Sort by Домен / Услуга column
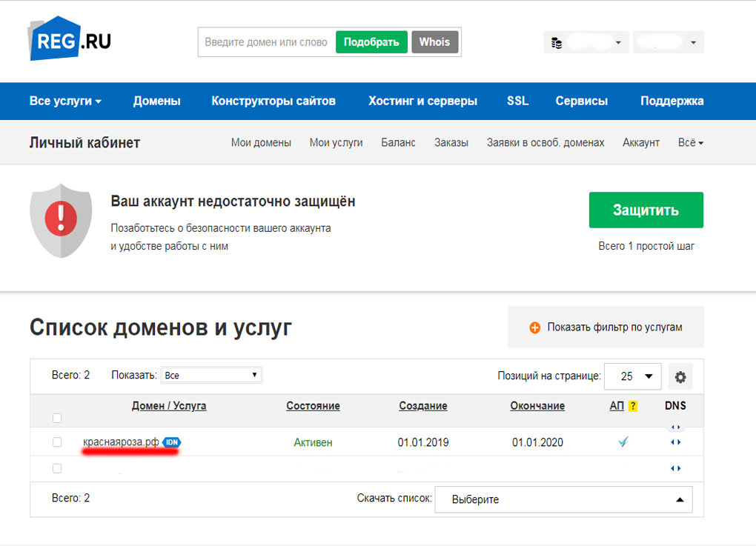This screenshot has height=546, width=756. click(169, 406)
